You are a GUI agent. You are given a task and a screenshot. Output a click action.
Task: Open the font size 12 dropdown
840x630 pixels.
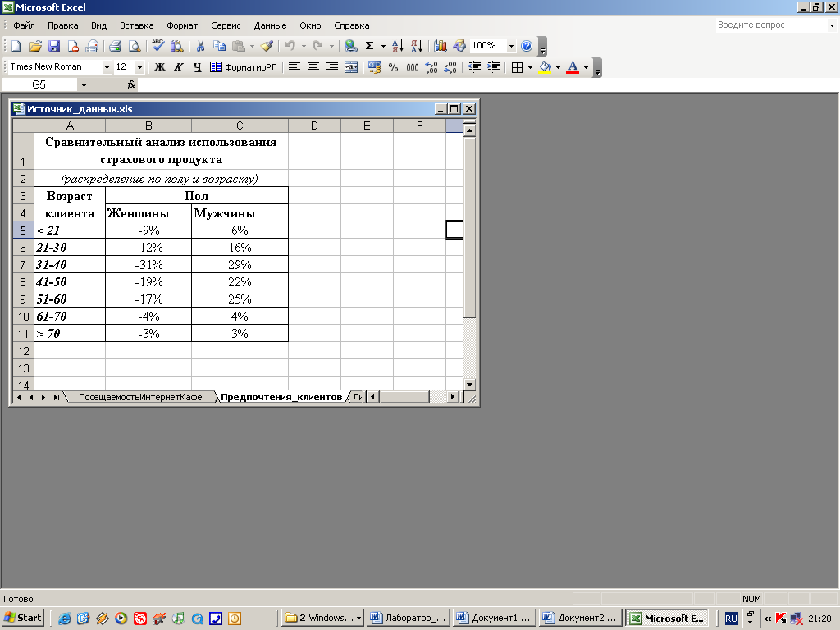[x=139, y=67]
